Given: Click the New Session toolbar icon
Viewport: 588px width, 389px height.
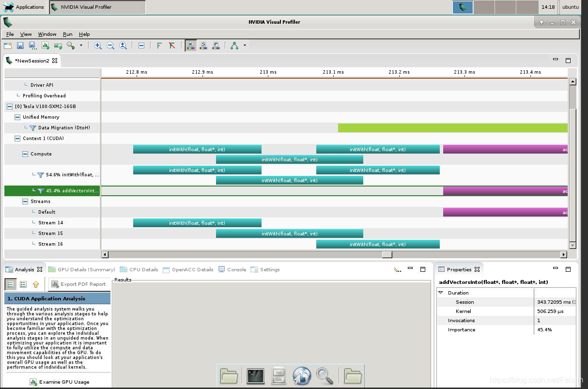Looking at the screenshot, I should tap(8, 46).
